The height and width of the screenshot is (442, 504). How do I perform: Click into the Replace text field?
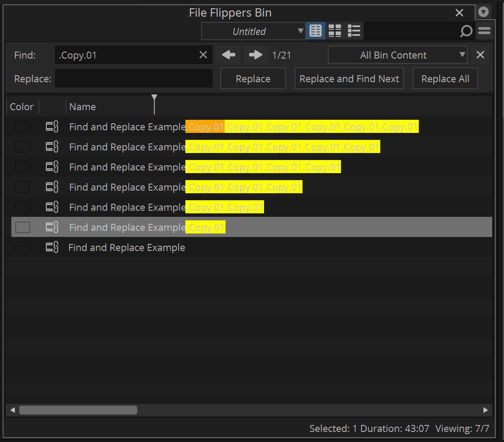coord(134,78)
